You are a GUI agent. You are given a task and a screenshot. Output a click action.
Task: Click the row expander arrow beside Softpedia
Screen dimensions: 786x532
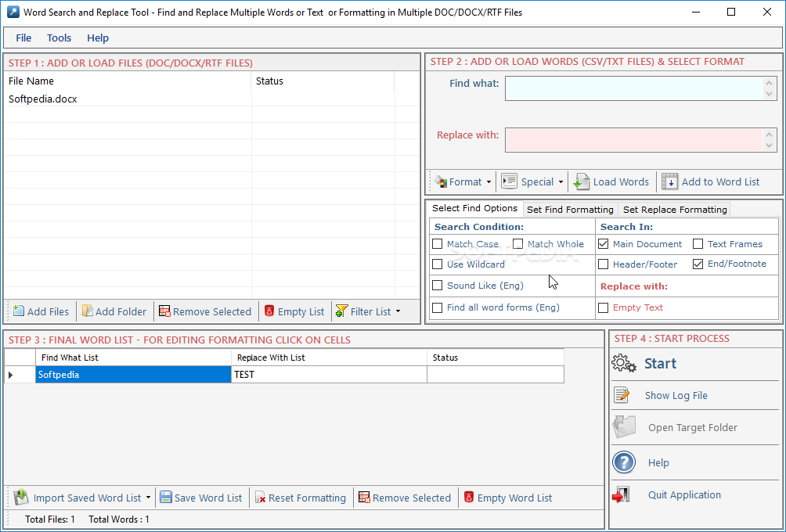point(10,375)
